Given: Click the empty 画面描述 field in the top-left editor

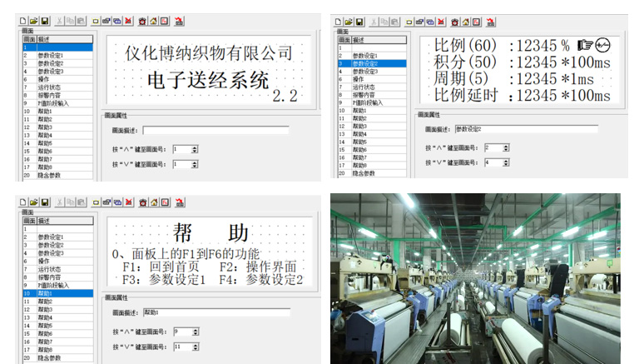Looking at the screenshot, I should coord(215,131).
